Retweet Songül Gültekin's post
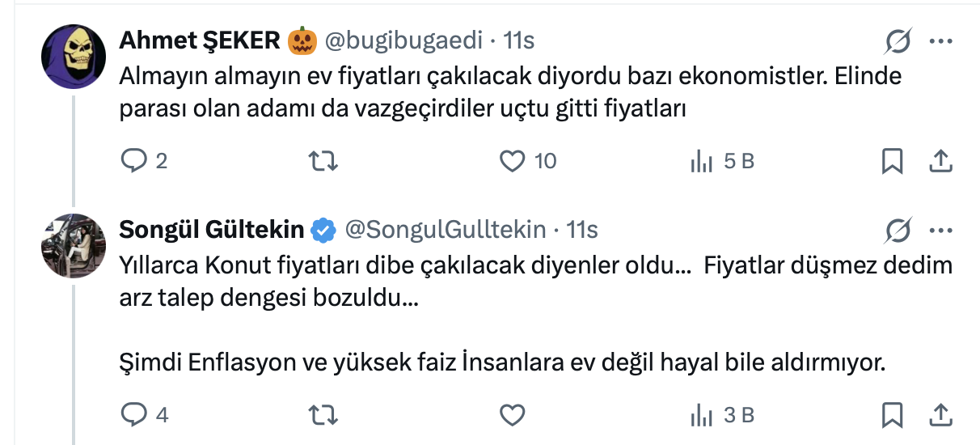The height and width of the screenshot is (445, 980). pos(323,416)
